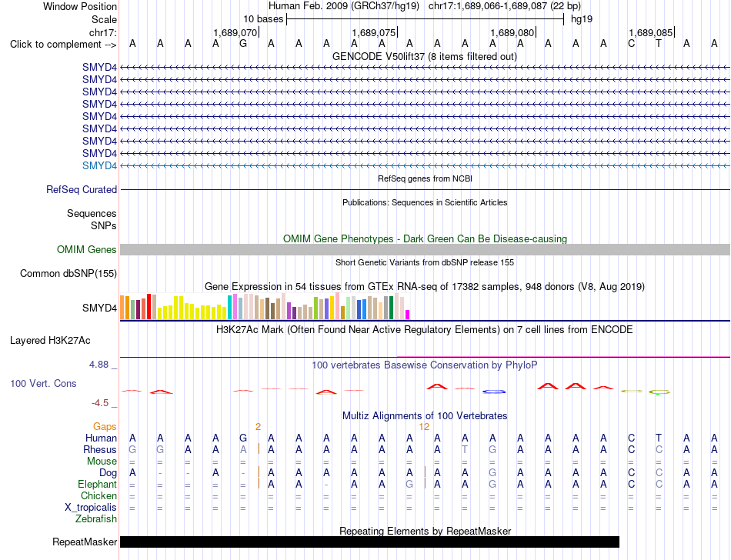Image resolution: width=731 pixels, height=560 pixels.
Task: Open the Common dbSNP(155) track label
Action: tap(68, 274)
